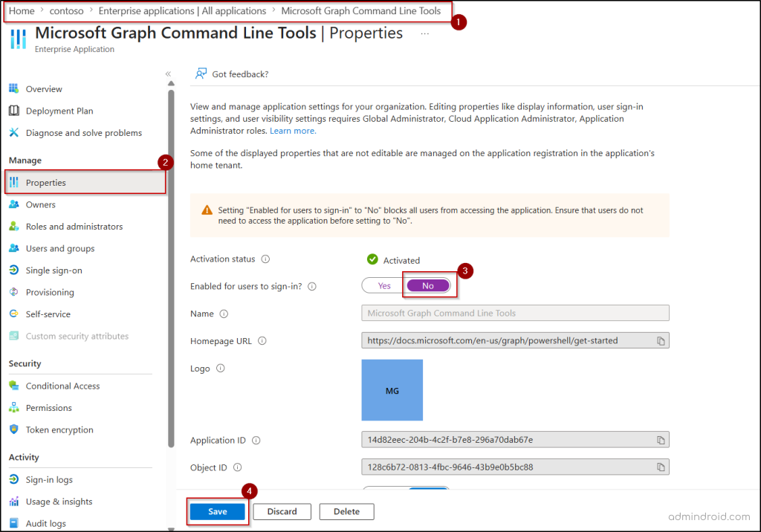The height and width of the screenshot is (532, 761).
Task: Click the Provisioning icon
Action: [x=13, y=292]
